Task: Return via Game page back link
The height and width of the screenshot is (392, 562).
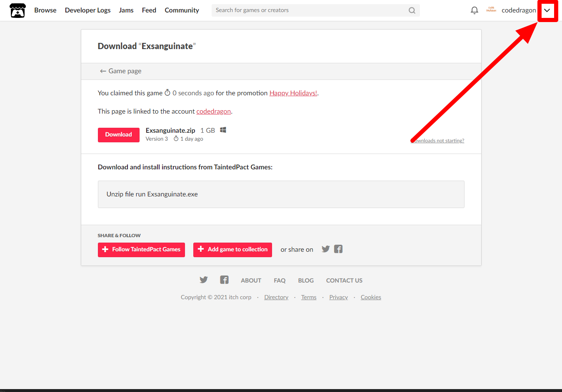Action: 120,71
